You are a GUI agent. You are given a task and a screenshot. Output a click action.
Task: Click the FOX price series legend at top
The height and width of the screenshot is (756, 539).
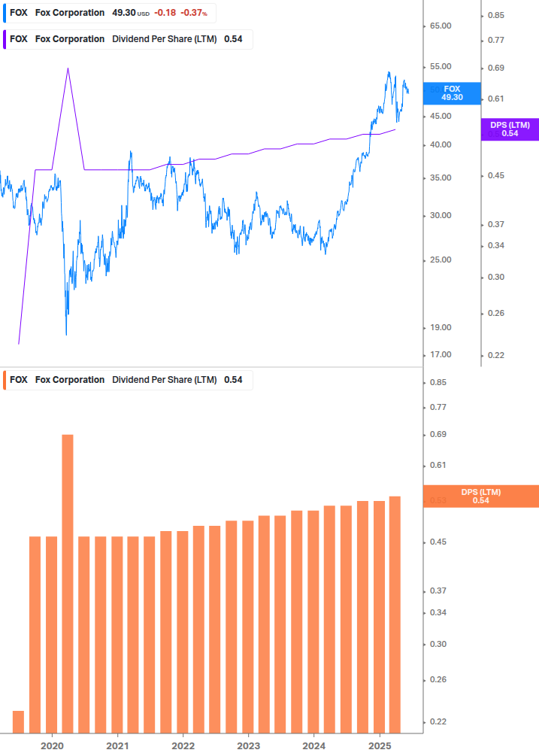click(109, 13)
